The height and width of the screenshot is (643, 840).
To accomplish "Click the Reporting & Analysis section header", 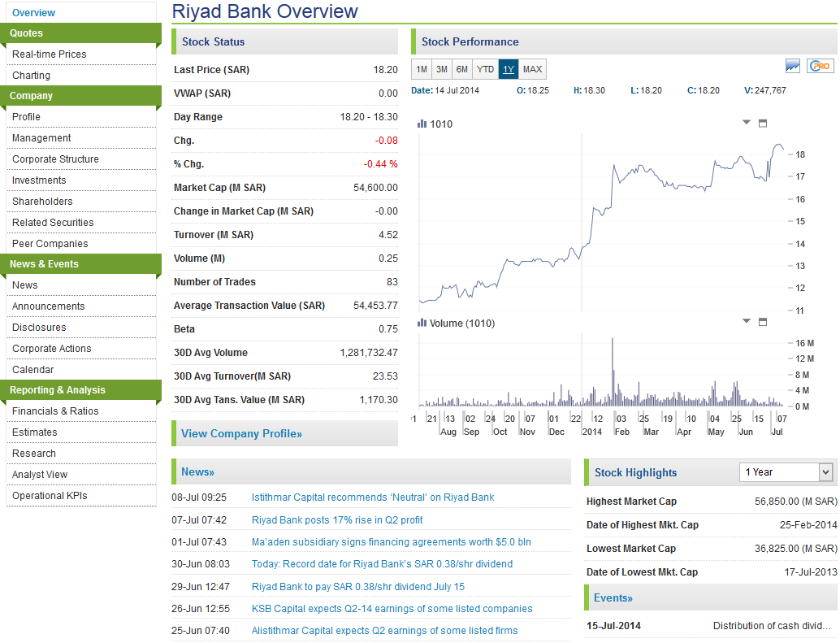I will (80, 390).
